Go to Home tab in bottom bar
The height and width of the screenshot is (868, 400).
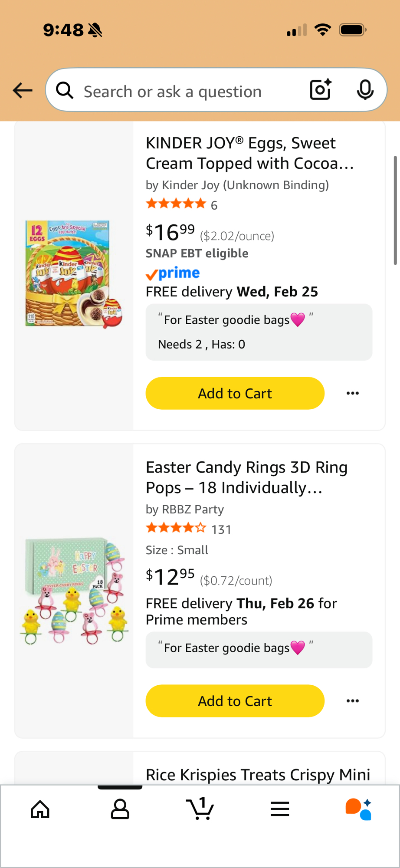click(40, 809)
